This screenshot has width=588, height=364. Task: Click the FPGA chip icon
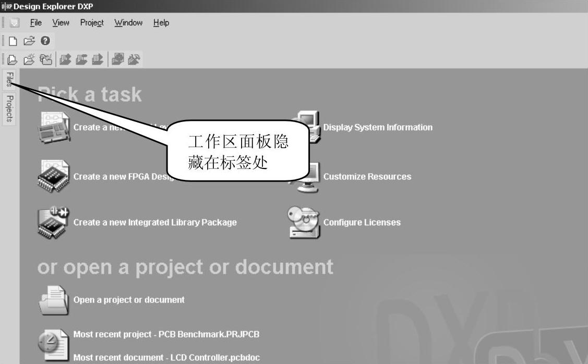tap(53, 176)
